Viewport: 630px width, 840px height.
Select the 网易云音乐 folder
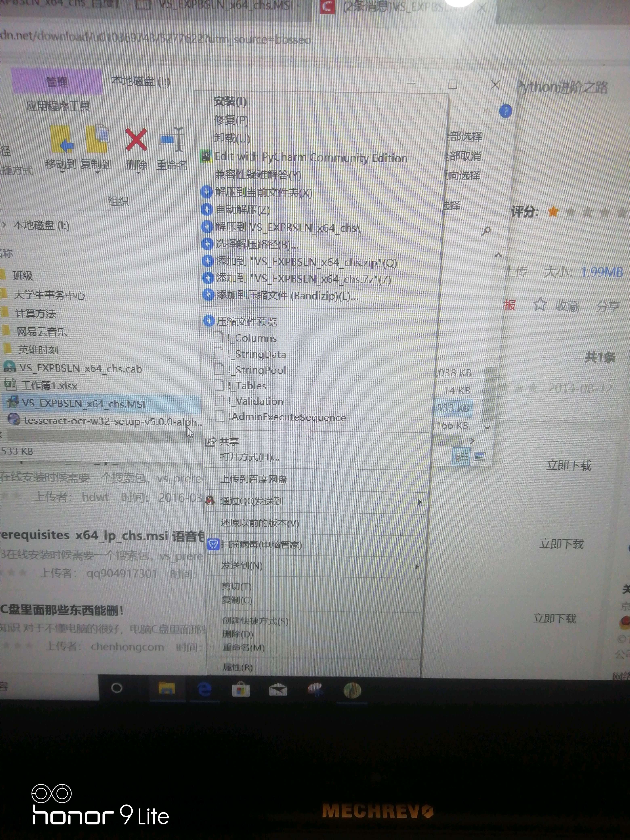point(42,332)
